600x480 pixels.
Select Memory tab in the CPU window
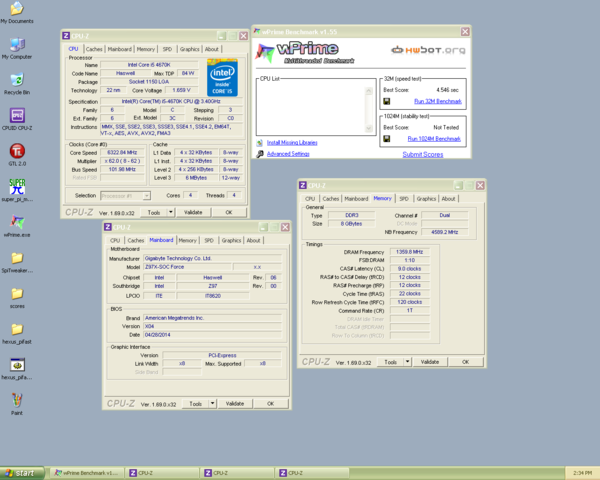pyautogui.click(x=146, y=49)
